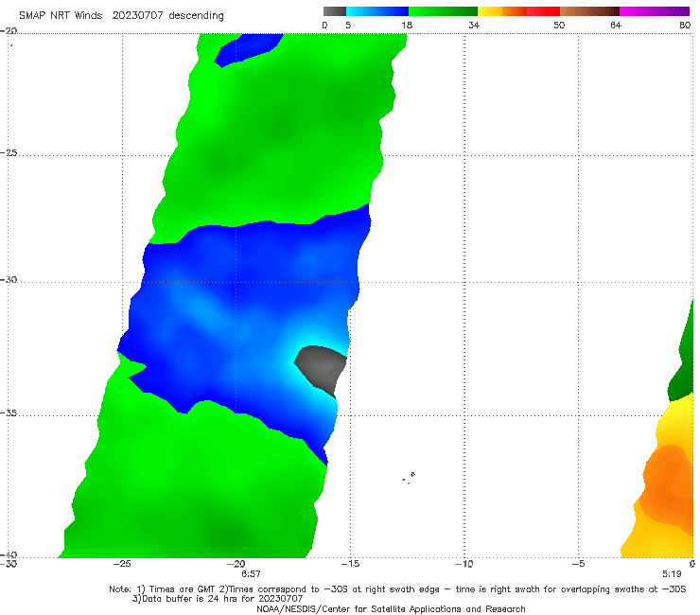Pick the magenta-purple 64-80 color bar segment
This screenshot has height=615, width=700.
click(x=655, y=11)
